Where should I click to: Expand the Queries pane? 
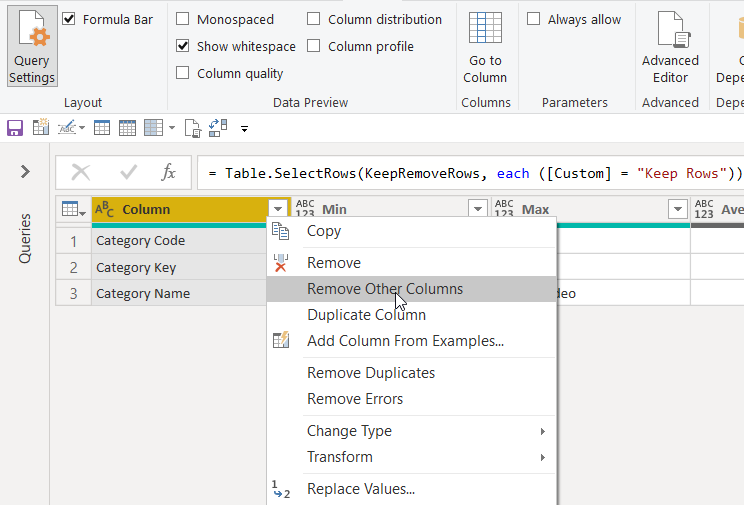click(25, 172)
